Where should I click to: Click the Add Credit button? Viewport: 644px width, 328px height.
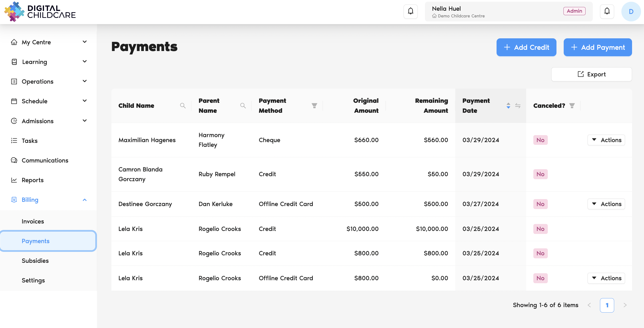[x=526, y=47]
